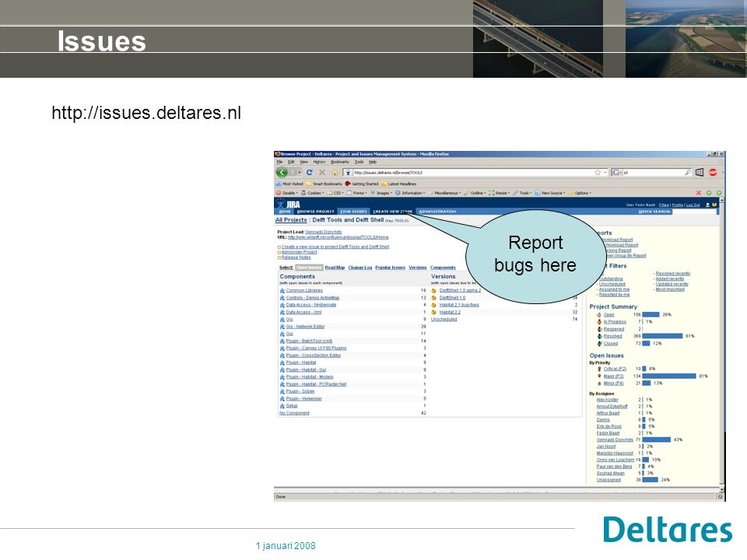Click the Critical (P2) priority icon
The height and width of the screenshot is (560, 747).
[x=599, y=369]
